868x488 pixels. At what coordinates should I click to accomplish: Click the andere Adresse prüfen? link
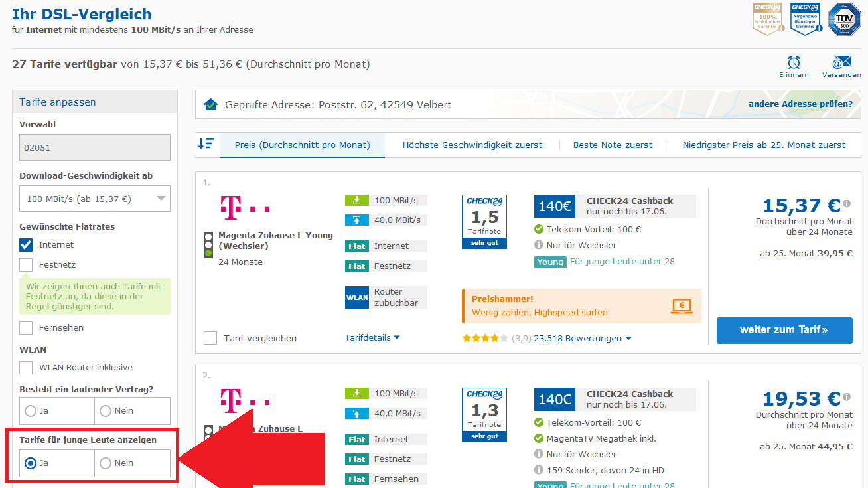(x=800, y=104)
